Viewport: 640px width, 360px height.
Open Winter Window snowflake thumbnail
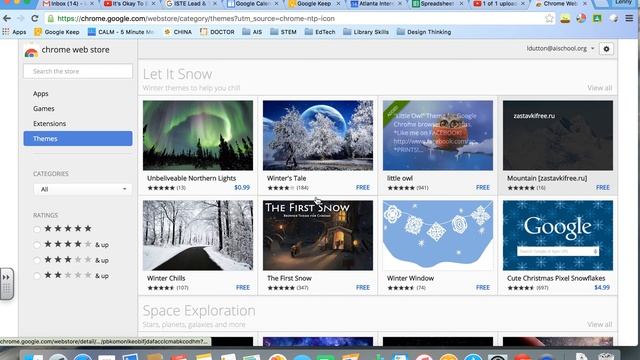[x=438, y=236]
